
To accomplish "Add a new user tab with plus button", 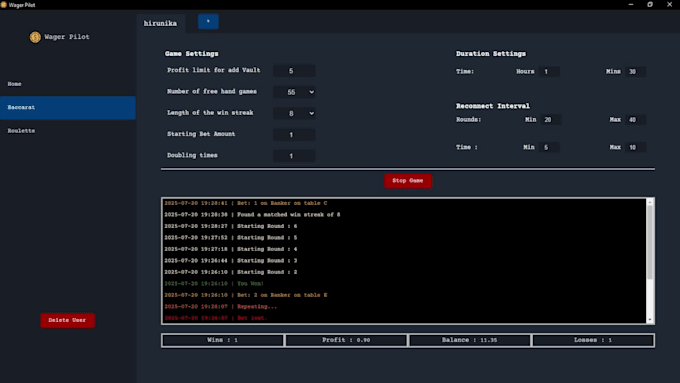I will pos(208,22).
